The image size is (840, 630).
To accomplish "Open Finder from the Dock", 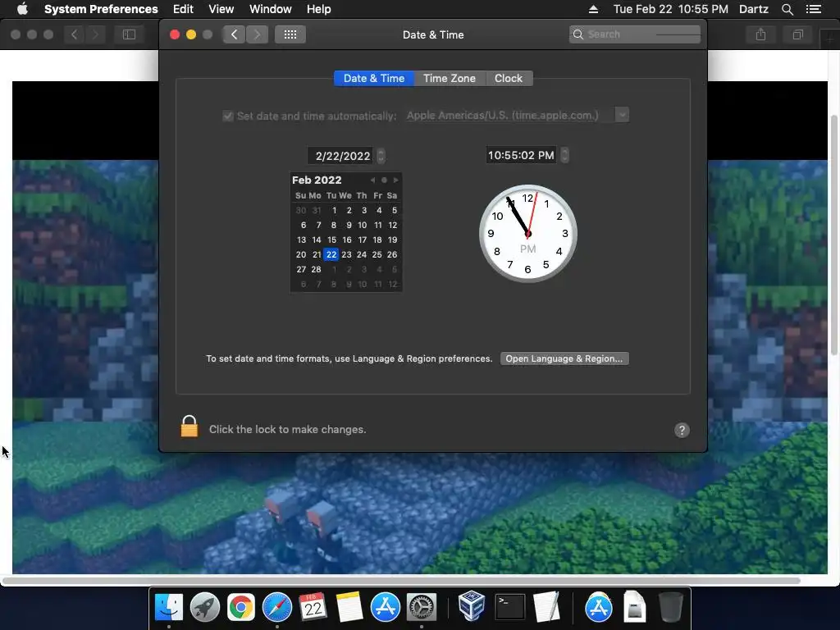I will 169,607.
